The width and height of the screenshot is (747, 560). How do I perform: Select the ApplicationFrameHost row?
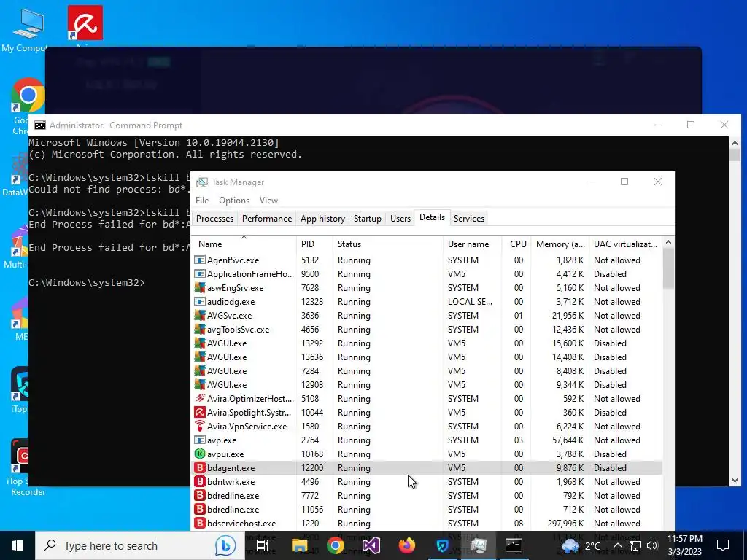point(427,274)
